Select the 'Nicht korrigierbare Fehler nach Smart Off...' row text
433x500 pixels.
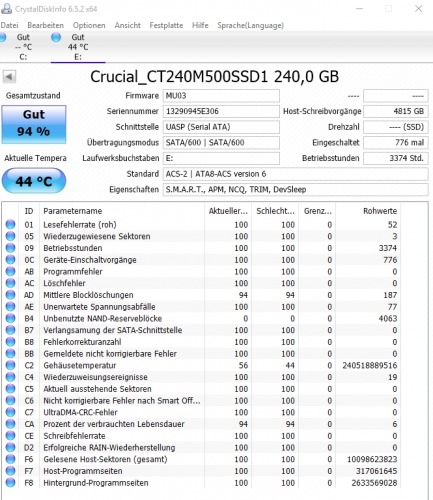pos(122,400)
